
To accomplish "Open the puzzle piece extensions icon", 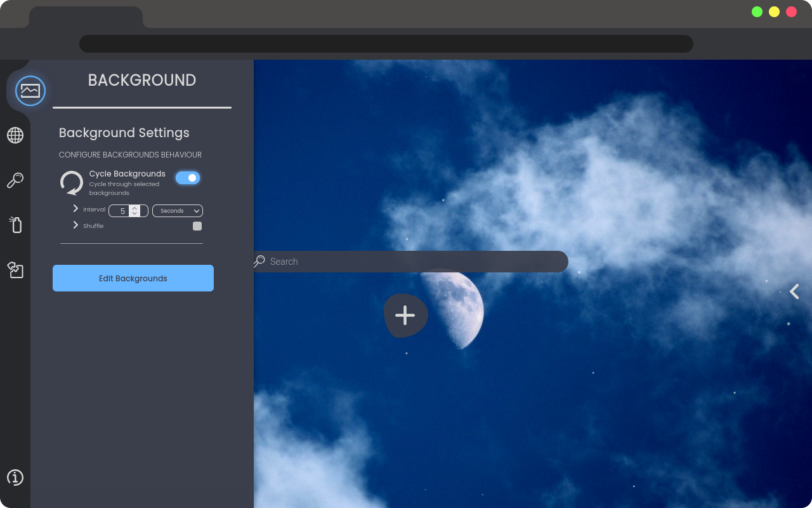I will point(15,270).
